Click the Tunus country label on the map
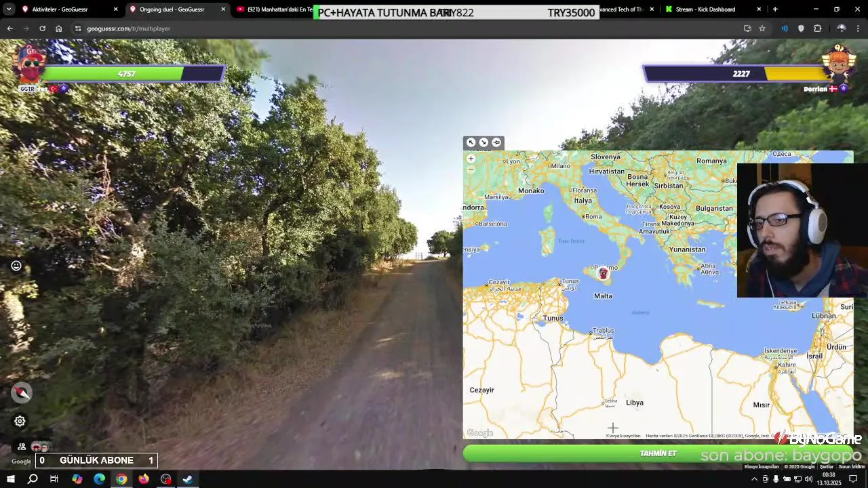The image size is (868, 488). pyautogui.click(x=553, y=318)
